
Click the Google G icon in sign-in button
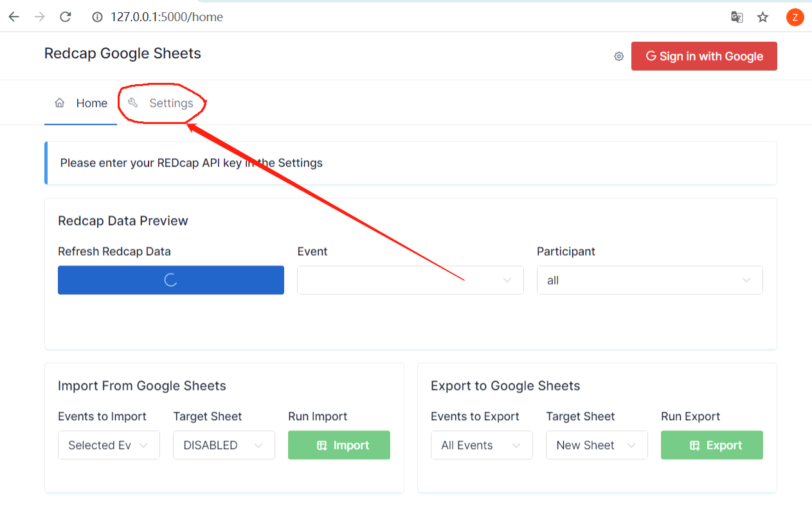(651, 56)
